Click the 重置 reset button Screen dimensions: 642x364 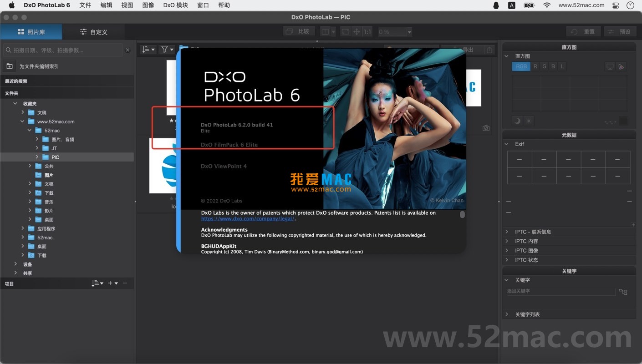coord(584,32)
